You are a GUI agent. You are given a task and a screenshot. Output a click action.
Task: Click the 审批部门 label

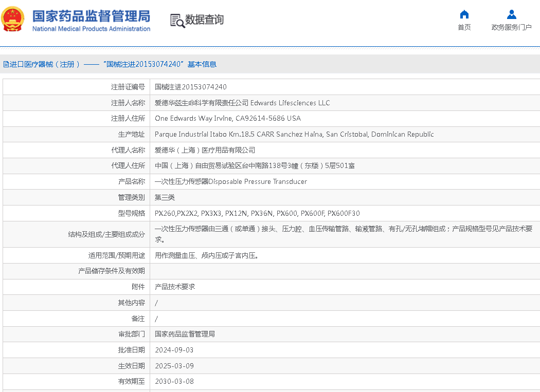tap(132, 334)
